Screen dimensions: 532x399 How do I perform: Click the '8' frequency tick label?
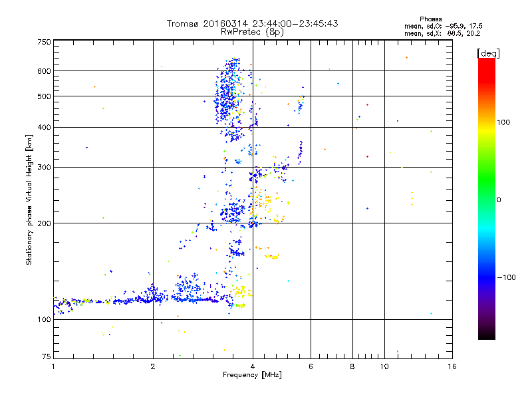point(352,366)
